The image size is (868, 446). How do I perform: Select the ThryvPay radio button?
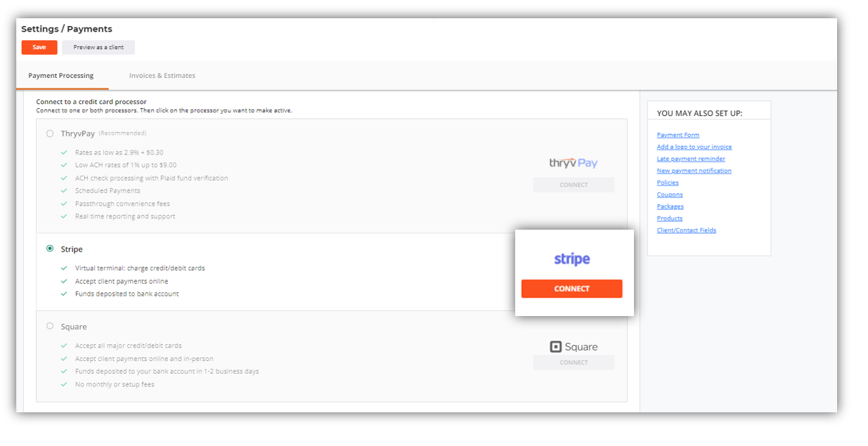(x=50, y=133)
